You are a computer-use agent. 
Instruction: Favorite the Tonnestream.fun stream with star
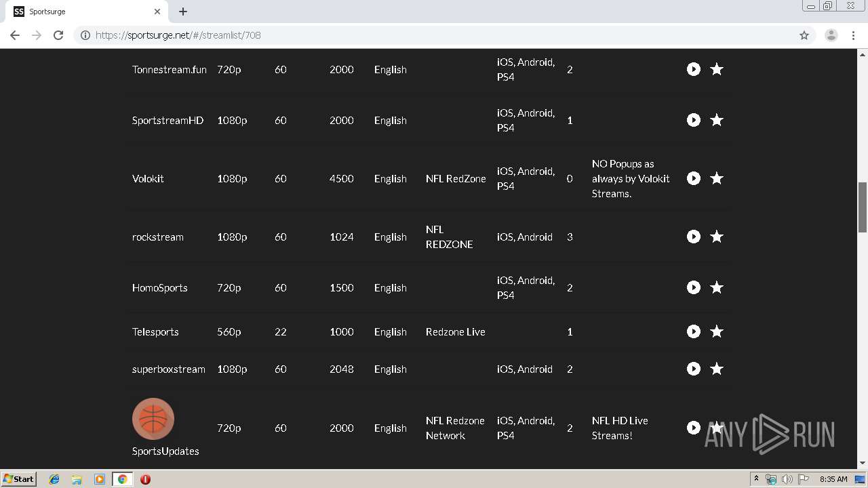(x=717, y=69)
